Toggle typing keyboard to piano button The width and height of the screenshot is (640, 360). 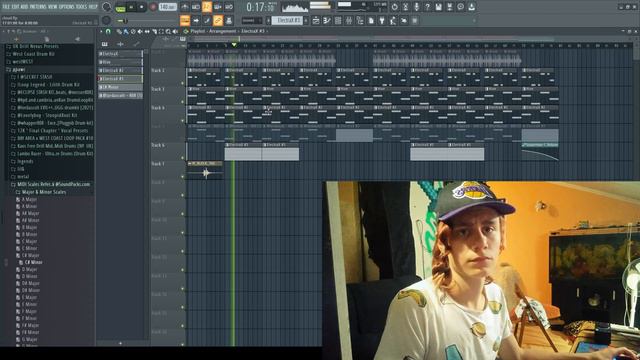click(x=185, y=20)
